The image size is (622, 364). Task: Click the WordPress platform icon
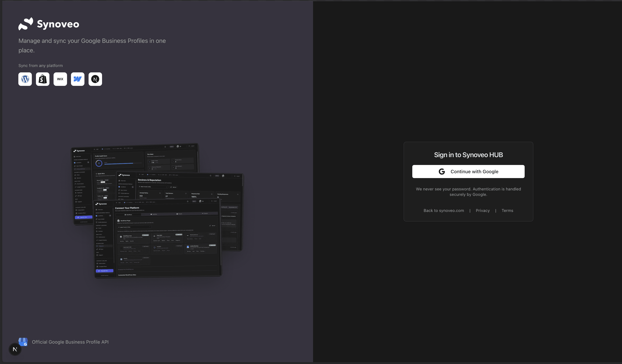click(25, 79)
